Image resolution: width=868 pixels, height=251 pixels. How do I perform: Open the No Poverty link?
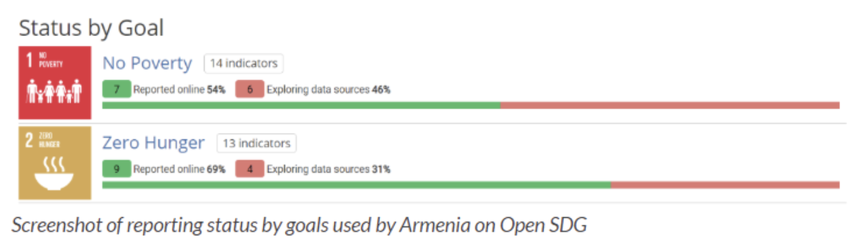pyautogui.click(x=147, y=63)
